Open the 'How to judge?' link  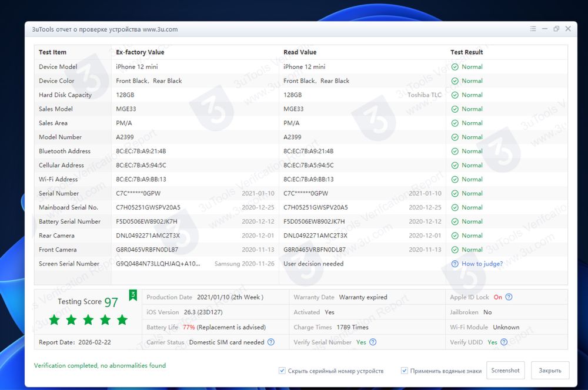point(482,264)
